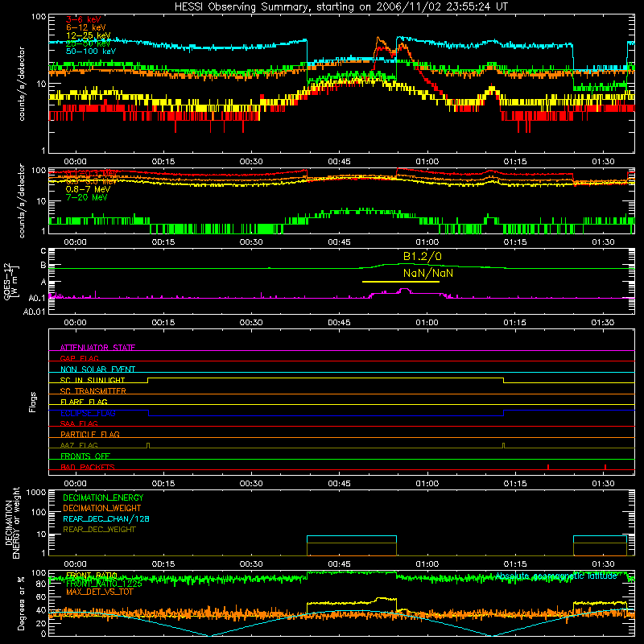Select the 12-25 keV legend label
This screenshot has width=644, height=644.
[89, 35]
